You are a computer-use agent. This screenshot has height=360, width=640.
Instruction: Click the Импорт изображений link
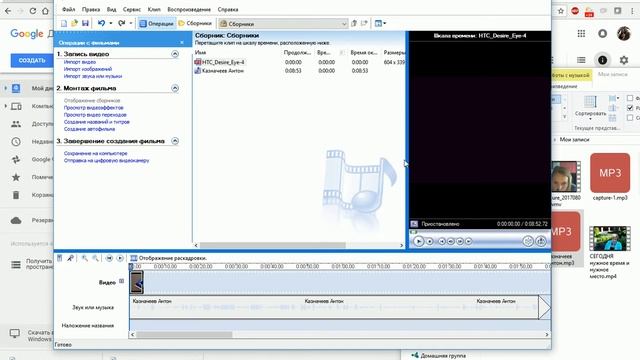tap(88, 69)
